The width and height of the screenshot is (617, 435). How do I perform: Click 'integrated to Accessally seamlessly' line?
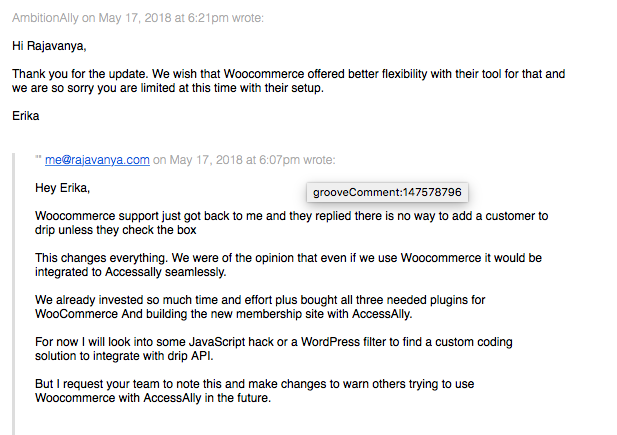click(131, 272)
